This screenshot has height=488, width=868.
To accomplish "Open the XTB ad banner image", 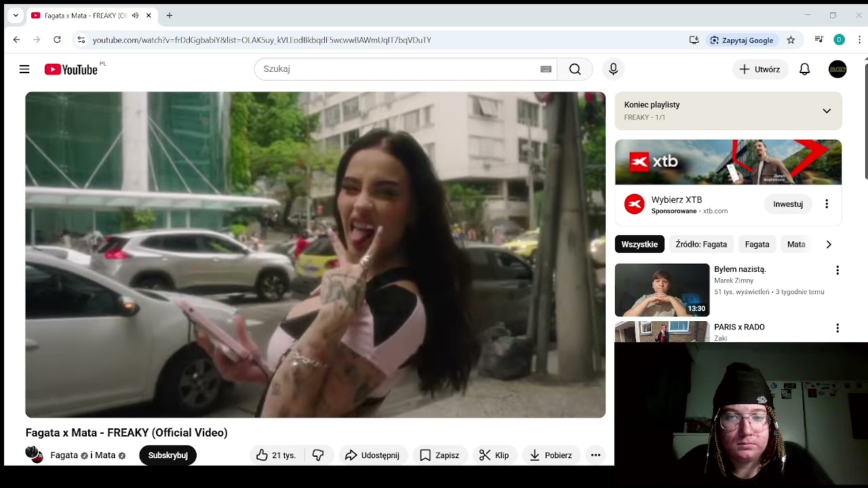I will pos(728,162).
